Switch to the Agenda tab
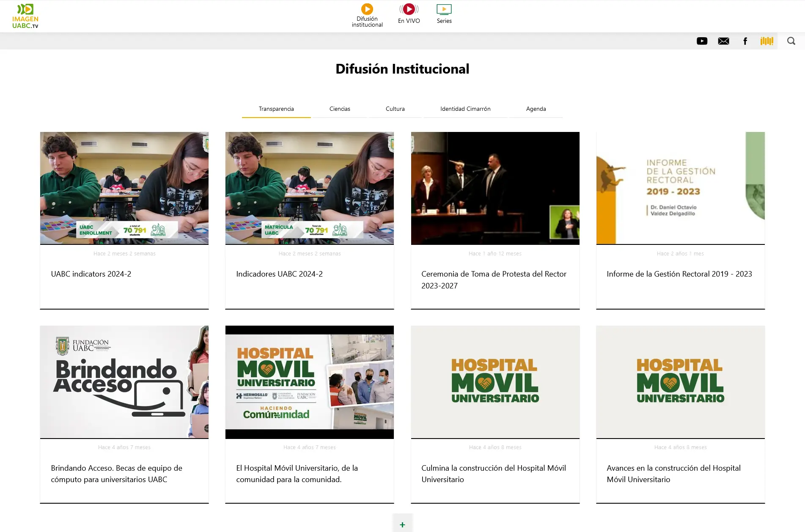Screen dimensions: 805x532 [x=536, y=109]
